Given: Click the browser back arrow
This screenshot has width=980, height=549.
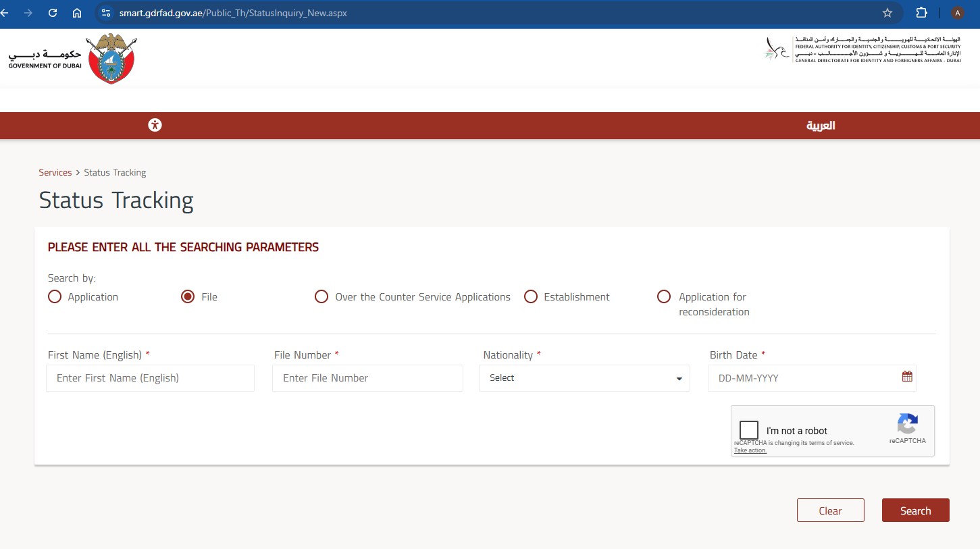Looking at the screenshot, I should click(x=5, y=13).
